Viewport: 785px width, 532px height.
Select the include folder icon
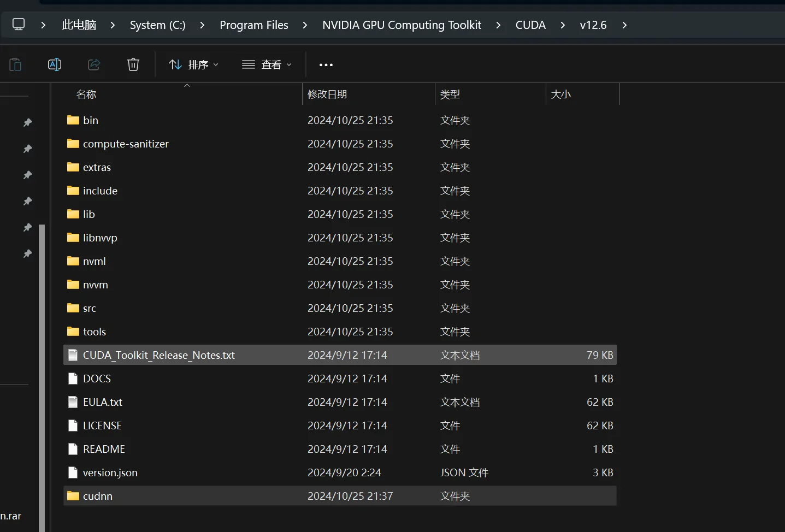tap(73, 191)
